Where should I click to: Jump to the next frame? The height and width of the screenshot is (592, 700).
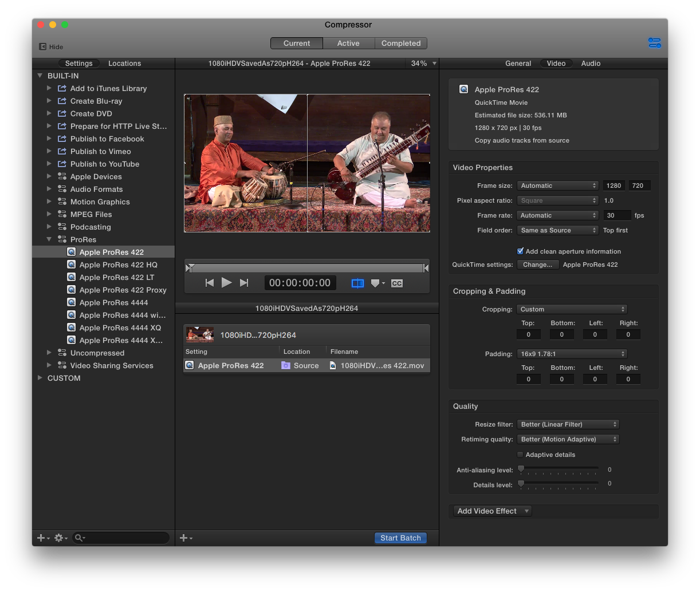coord(244,283)
